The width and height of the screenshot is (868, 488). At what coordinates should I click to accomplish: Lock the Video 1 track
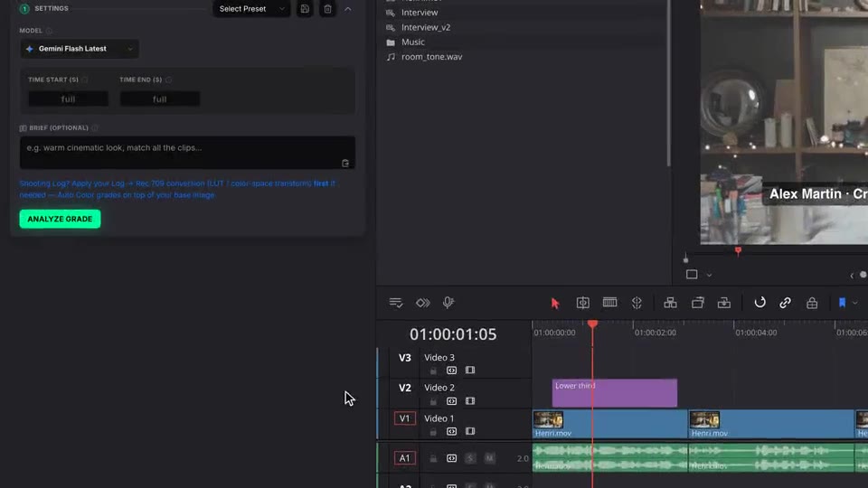tap(433, 432)
